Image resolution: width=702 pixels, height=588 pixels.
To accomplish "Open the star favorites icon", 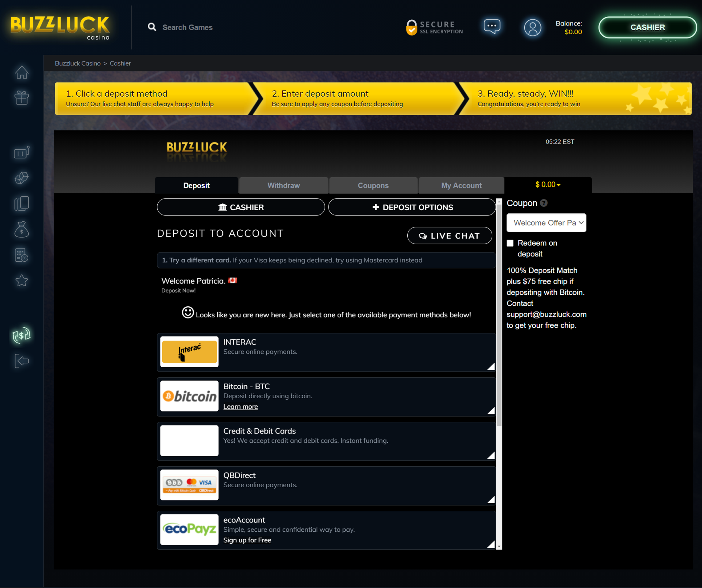I will (x=22, y=280).
